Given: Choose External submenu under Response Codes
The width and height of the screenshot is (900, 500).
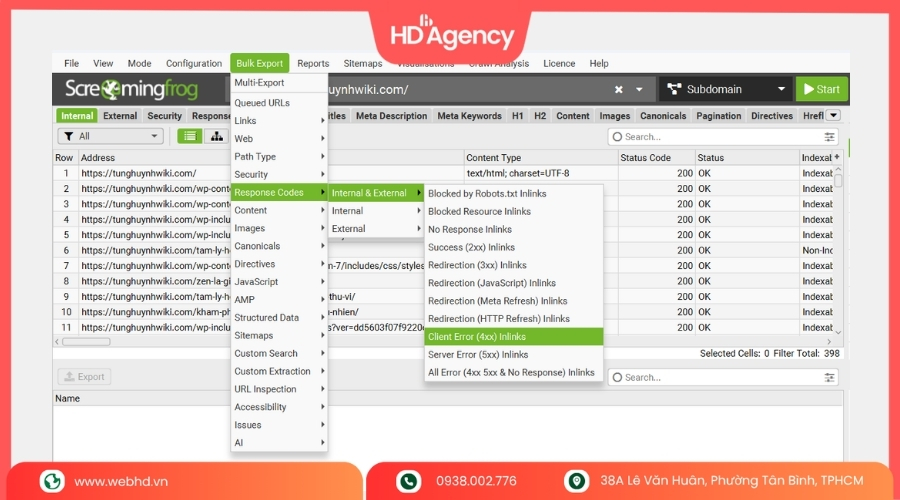Looking at the screenshot, I should pyautogui.click(x=376, y=228).
